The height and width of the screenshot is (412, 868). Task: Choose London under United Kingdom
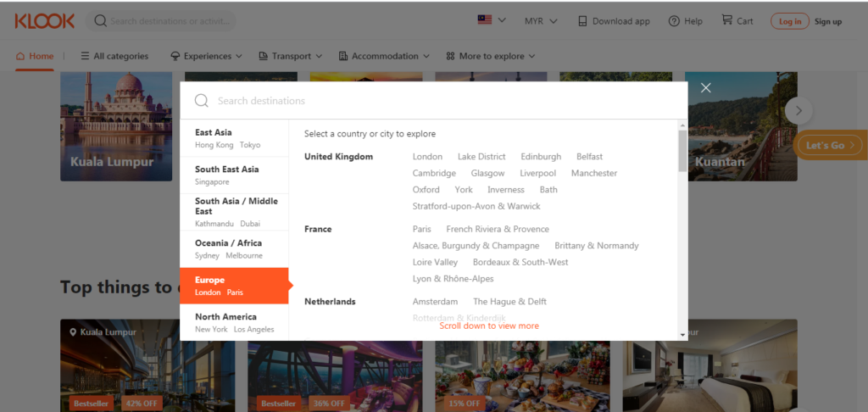(427, 157)
